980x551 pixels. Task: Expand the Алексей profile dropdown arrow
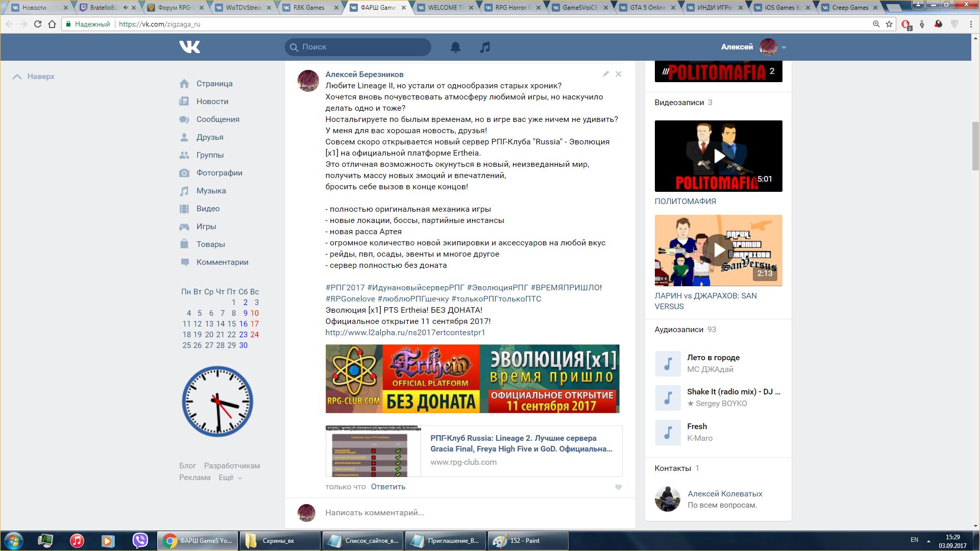pyautogui.click(x=784, y=47)
